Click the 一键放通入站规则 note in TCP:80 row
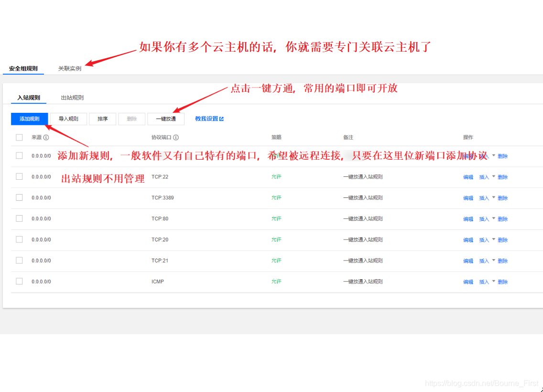Viewport: 543px width, 392px height. point(363,218)
